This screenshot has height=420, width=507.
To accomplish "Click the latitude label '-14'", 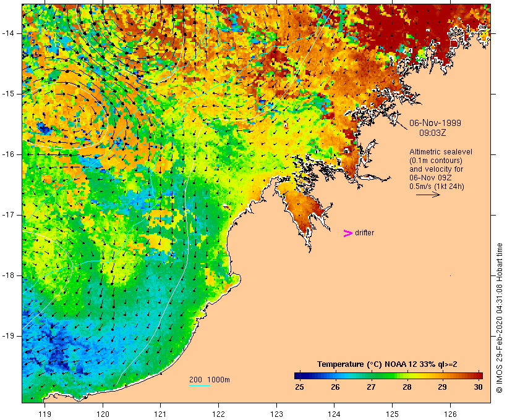I will pyautogui.click(x=7, y=33).
